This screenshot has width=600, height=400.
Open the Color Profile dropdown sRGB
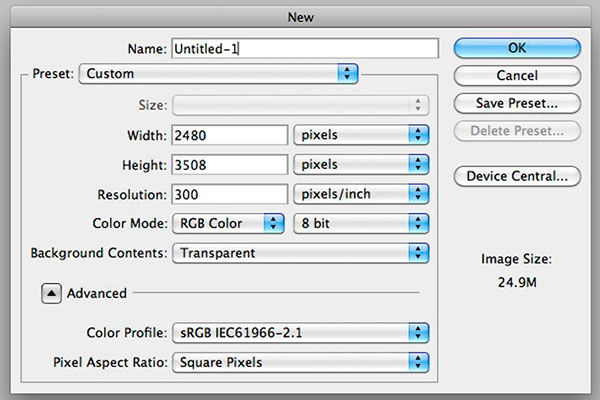[300, 333]
